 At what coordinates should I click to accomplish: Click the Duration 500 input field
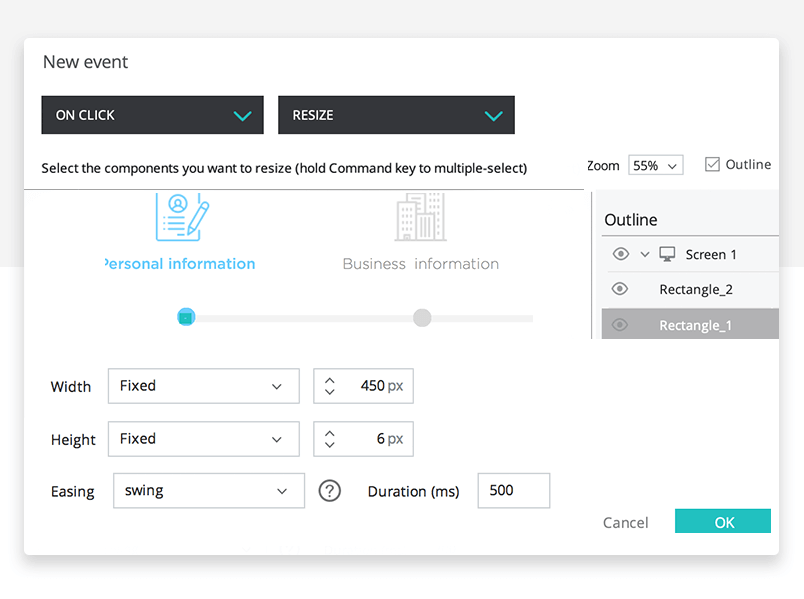pos(514,491)
